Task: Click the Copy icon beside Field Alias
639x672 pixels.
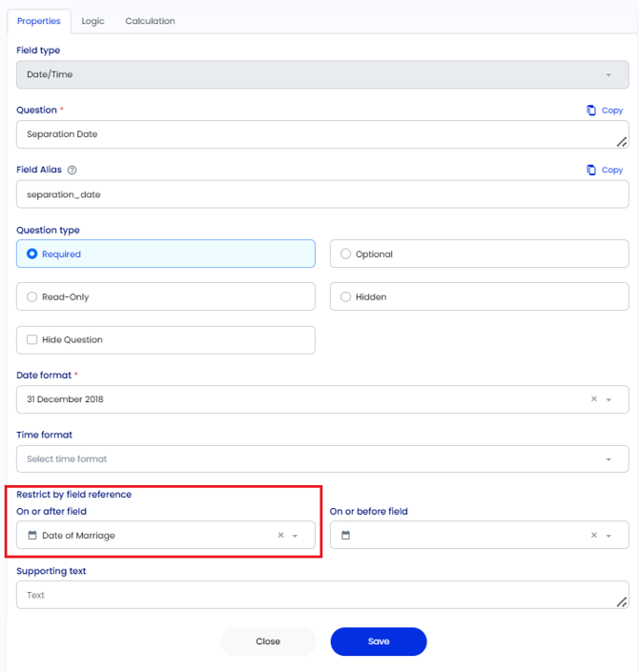Action: [591, 170]
